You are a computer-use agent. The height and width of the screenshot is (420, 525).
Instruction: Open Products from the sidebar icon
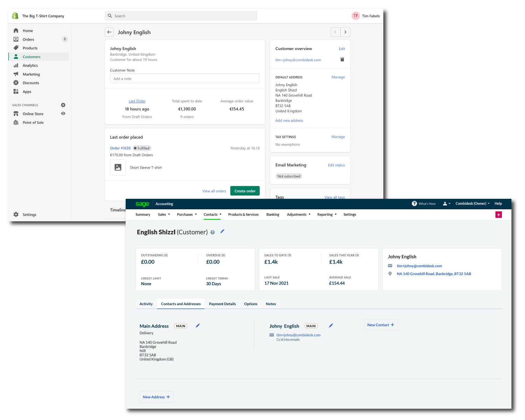[16, 48]
